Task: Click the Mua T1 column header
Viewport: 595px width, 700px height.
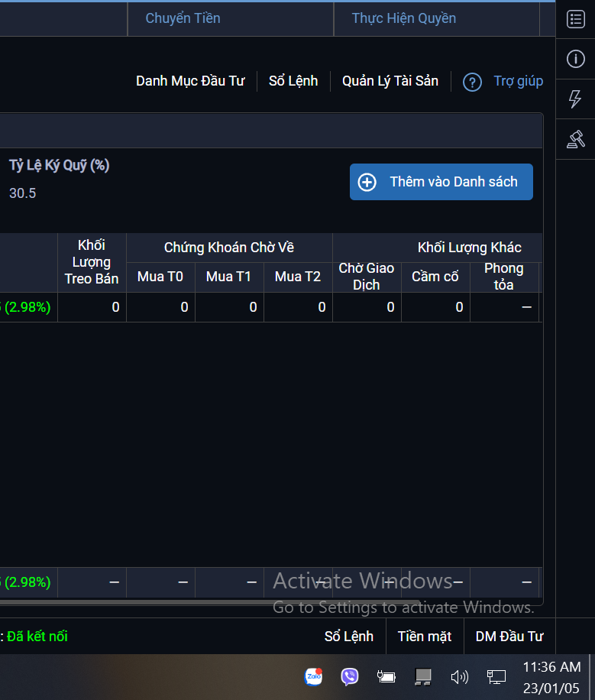Action: pyautogui.click(x=228, y=277)
